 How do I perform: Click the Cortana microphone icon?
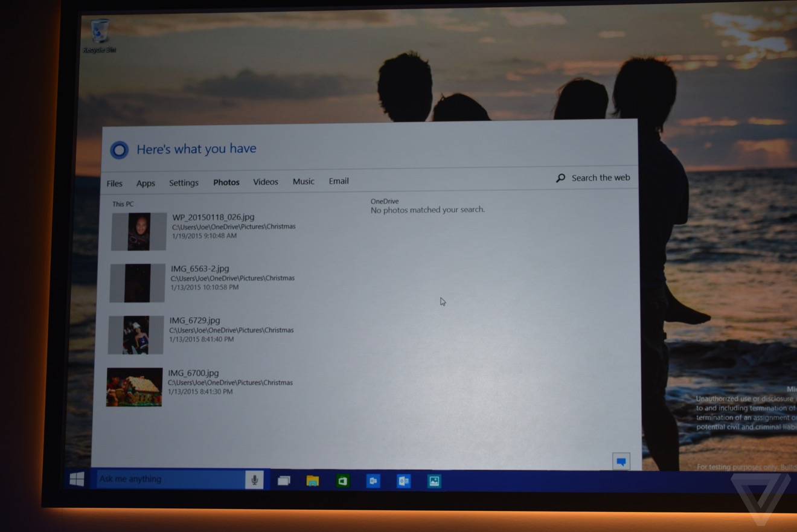254,480
